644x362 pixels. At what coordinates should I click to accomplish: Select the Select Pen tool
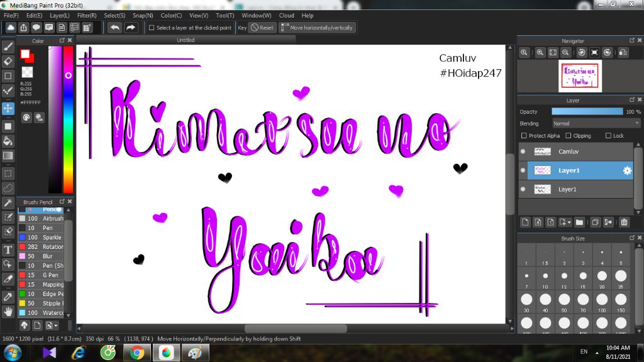pos(8,217)
